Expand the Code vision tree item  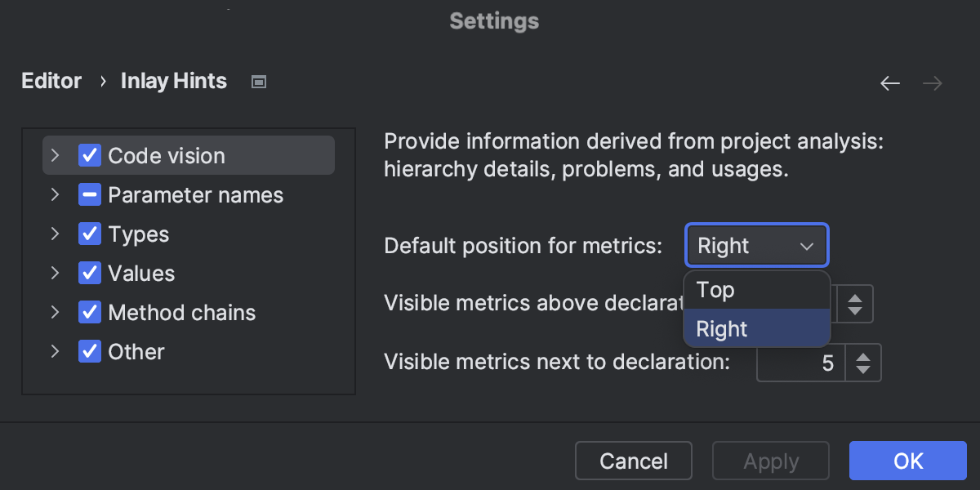coord(54,154)
